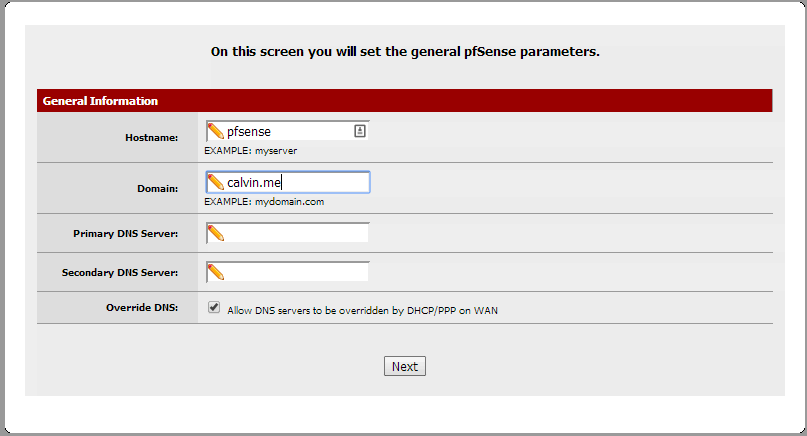Focus the Domain field containing calvin.me
The height and width of the screenshot is (436, 807).
click(x=288, y=182)
